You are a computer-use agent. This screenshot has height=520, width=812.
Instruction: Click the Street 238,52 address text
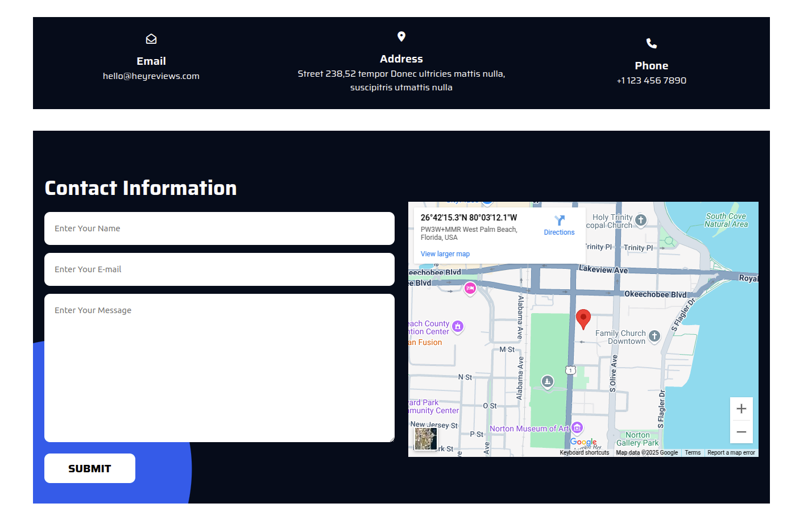401,81
